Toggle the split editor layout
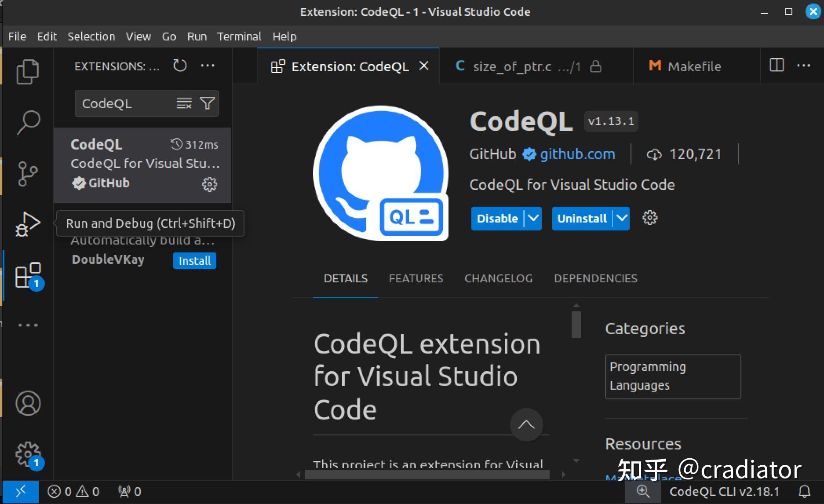The image size is (824, 504). point(777,66)
